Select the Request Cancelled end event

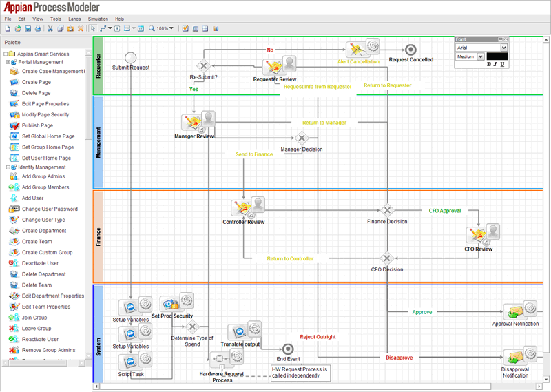coord(410,50)
